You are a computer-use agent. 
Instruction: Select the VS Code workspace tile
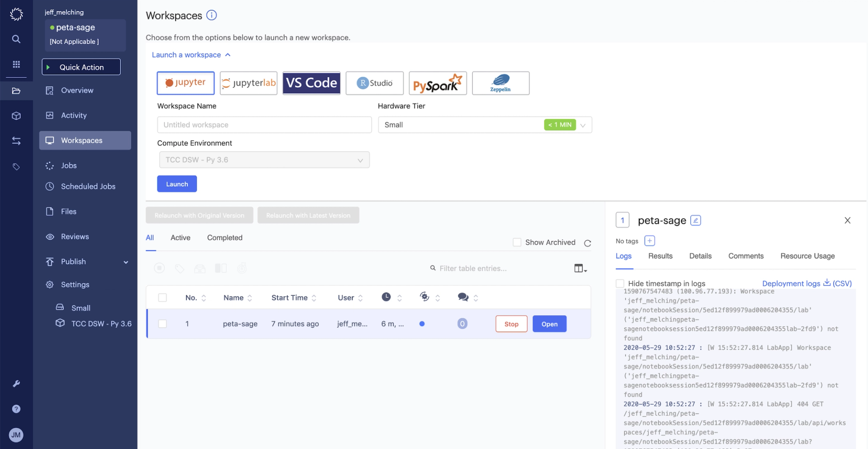point(311,83)
